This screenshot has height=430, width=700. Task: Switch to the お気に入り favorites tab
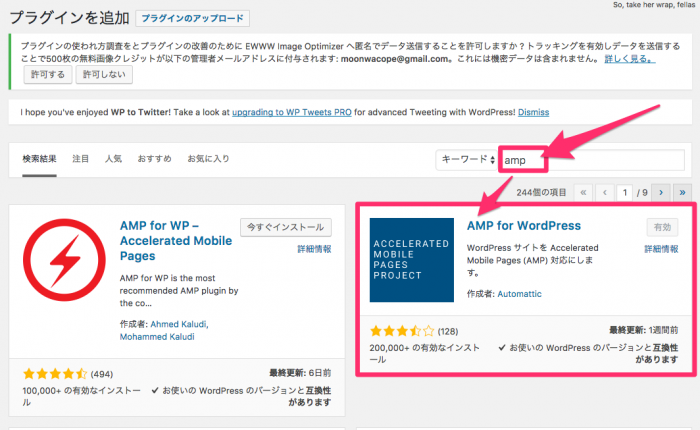(x=208, y=159)
